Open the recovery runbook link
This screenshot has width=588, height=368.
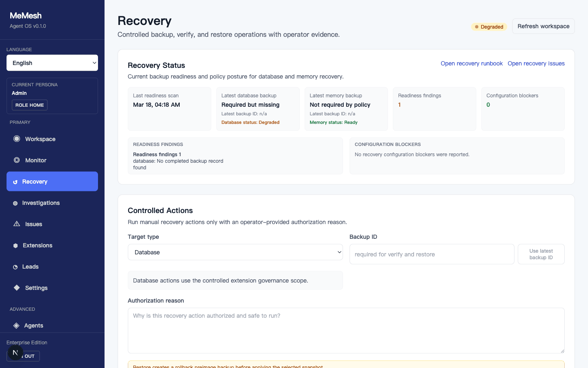(x=472, y=63)
